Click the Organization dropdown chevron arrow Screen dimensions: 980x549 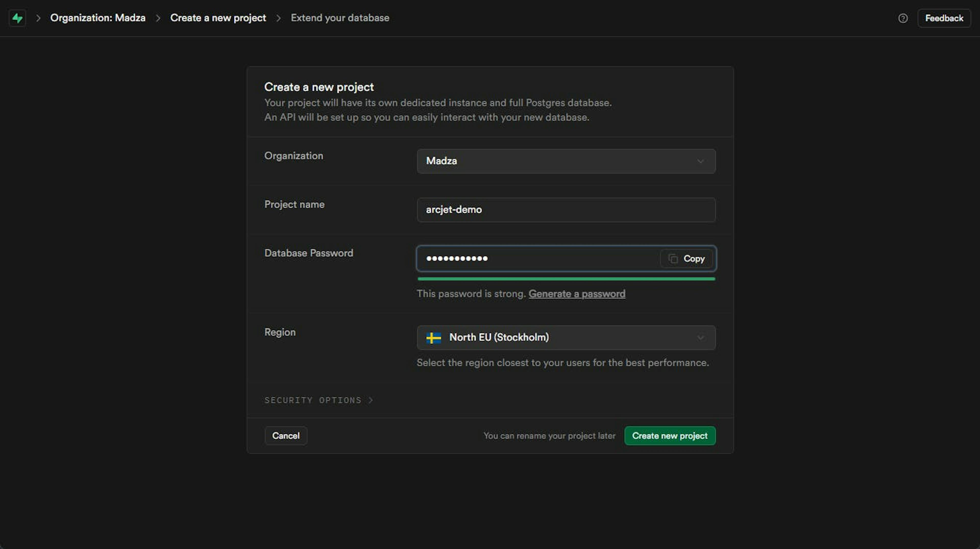700,161
